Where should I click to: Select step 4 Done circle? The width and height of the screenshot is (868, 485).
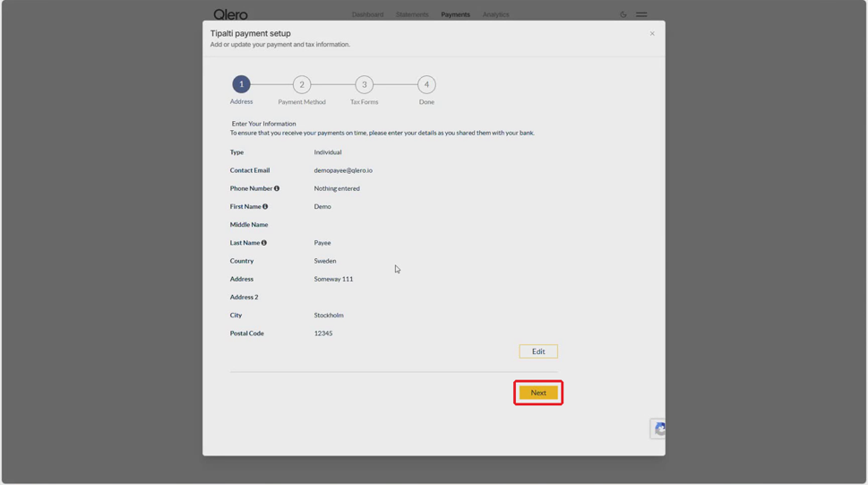426,85
